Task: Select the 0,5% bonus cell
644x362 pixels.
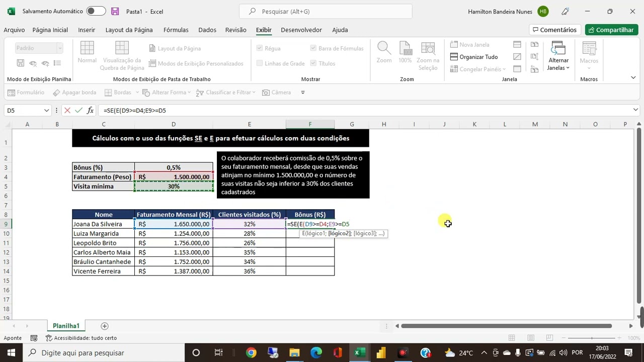Action: [x=174, y=167]
